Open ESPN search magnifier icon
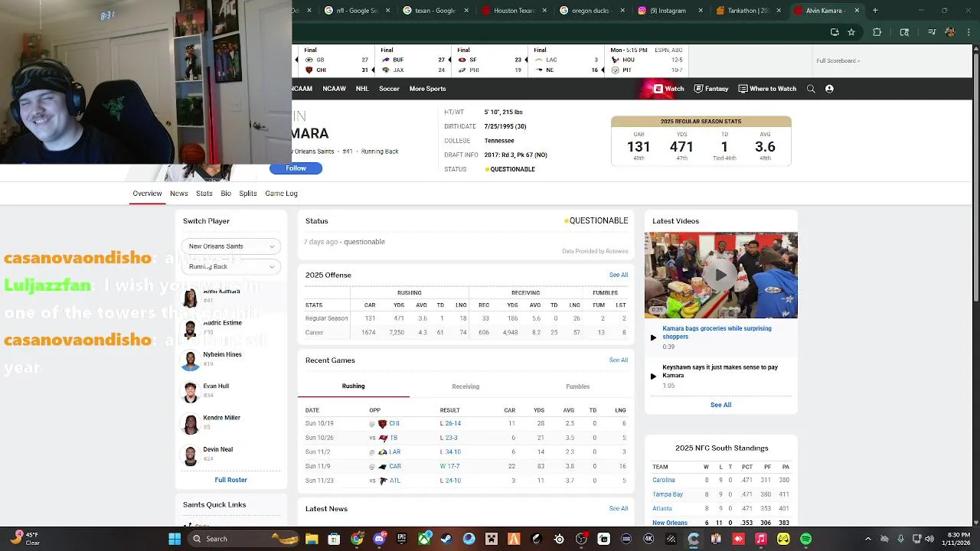 [x=811, y=89]
